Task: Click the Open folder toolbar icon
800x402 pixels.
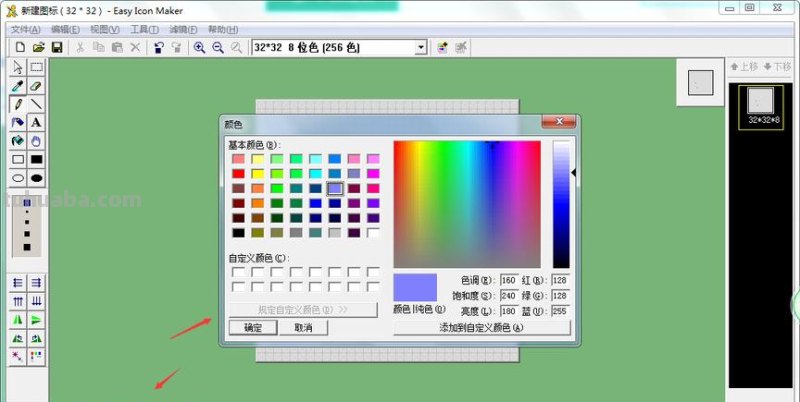Action: coord(38,47)
